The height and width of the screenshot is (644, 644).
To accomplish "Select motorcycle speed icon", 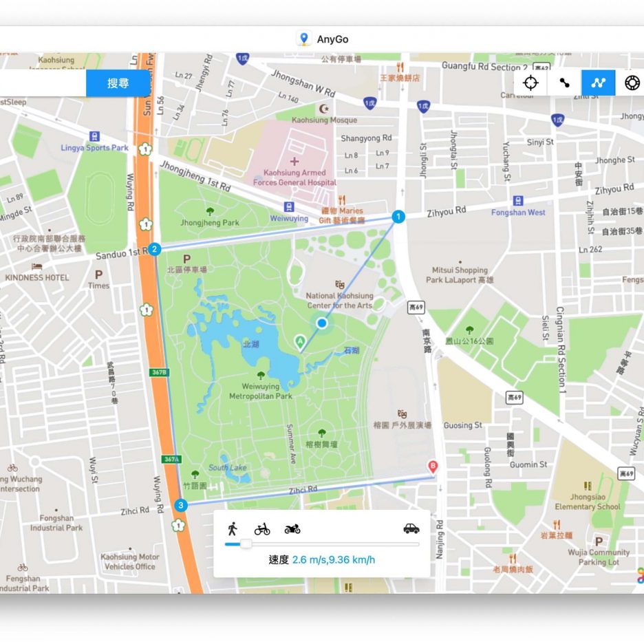I will [x=292, y=528].
